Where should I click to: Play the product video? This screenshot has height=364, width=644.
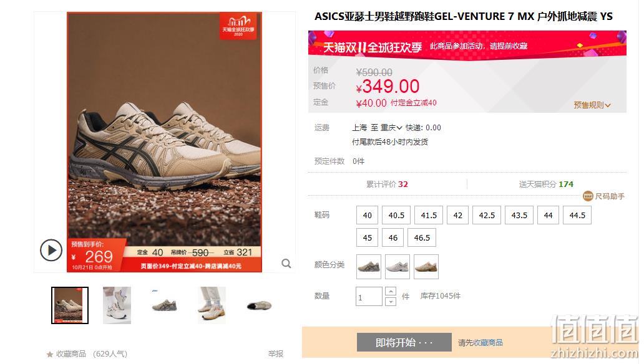point(51,250)
